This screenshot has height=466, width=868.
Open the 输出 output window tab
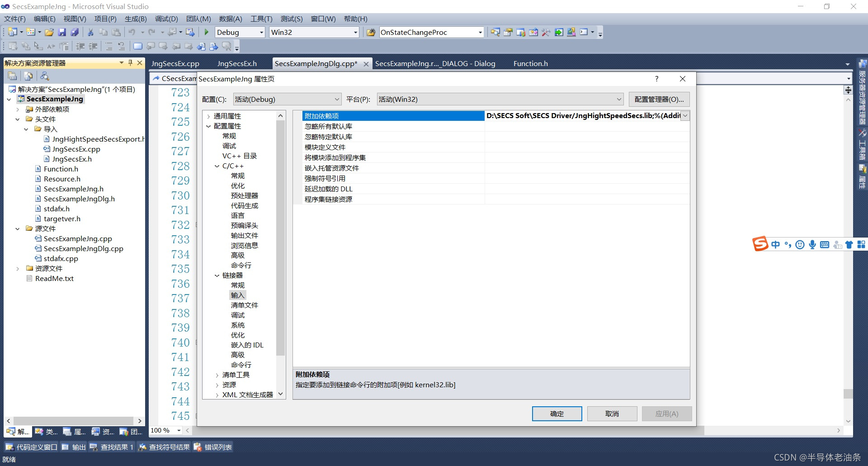[74, 447]
